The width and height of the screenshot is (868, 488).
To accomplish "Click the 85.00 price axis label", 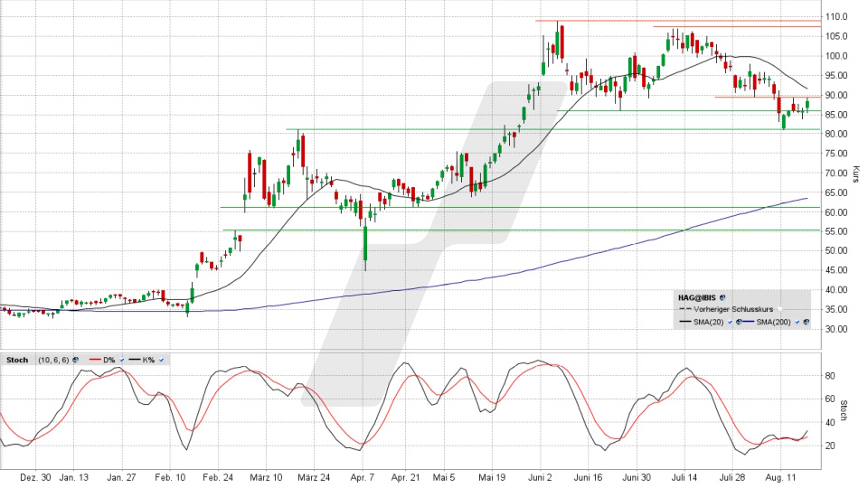I will click(835, 115).
